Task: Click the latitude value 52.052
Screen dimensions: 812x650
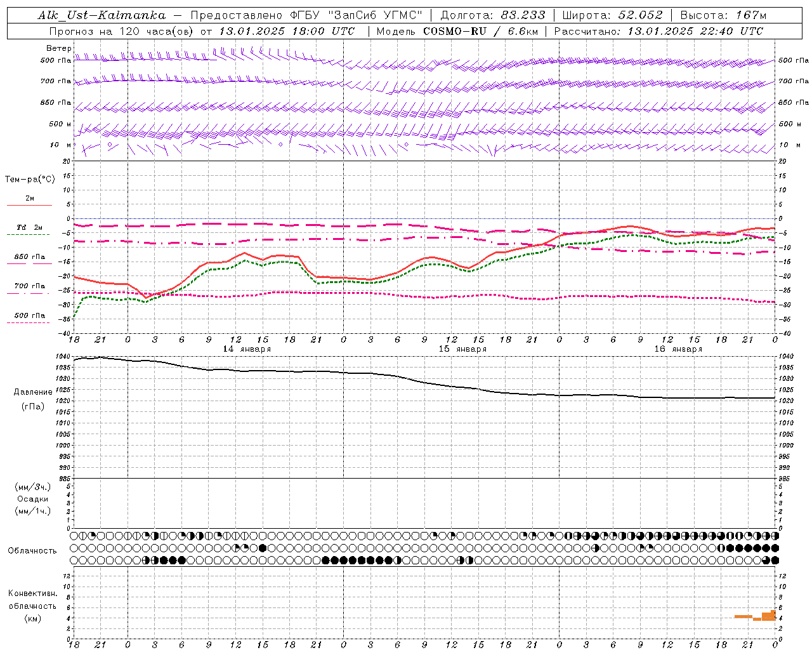Action: [640, 15]
